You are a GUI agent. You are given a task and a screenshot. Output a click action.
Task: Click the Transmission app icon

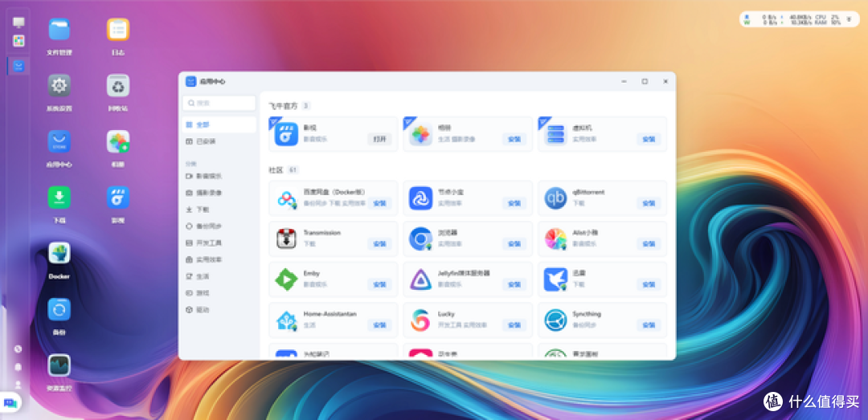pos(286,239)
